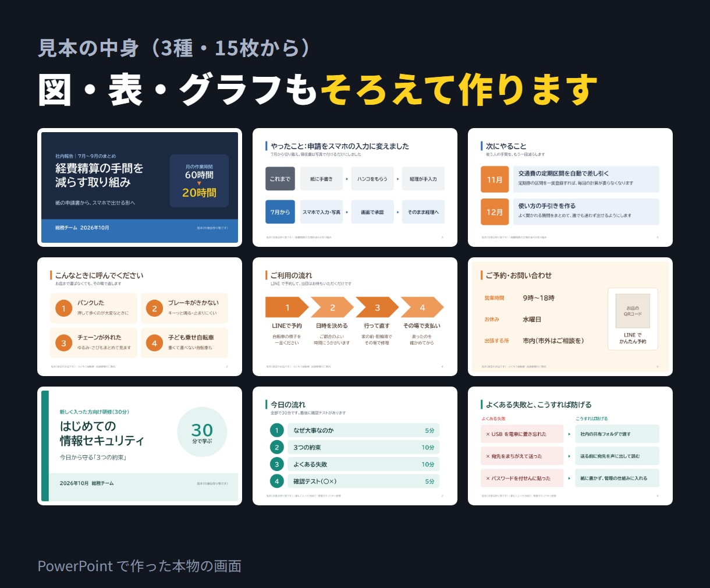Click the 水曜日 holiday value
The image size is (710, 588).
[532, 320]
